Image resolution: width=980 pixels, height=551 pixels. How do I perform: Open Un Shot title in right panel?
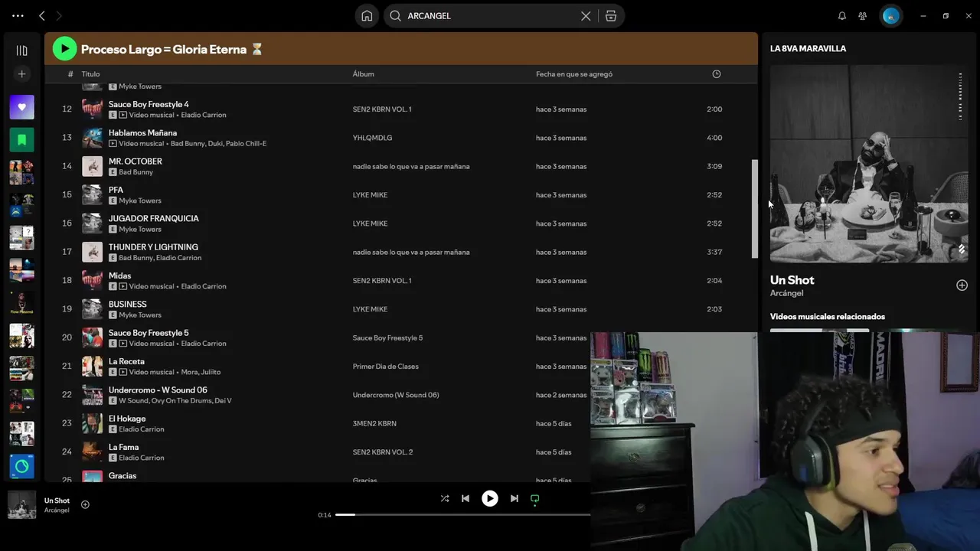pos(792,280)
